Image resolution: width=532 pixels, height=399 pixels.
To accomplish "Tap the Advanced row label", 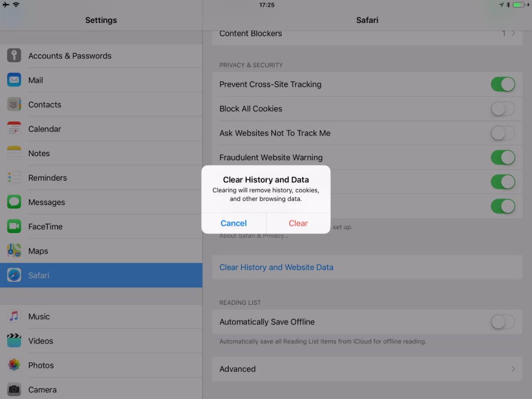I will 237,369.
